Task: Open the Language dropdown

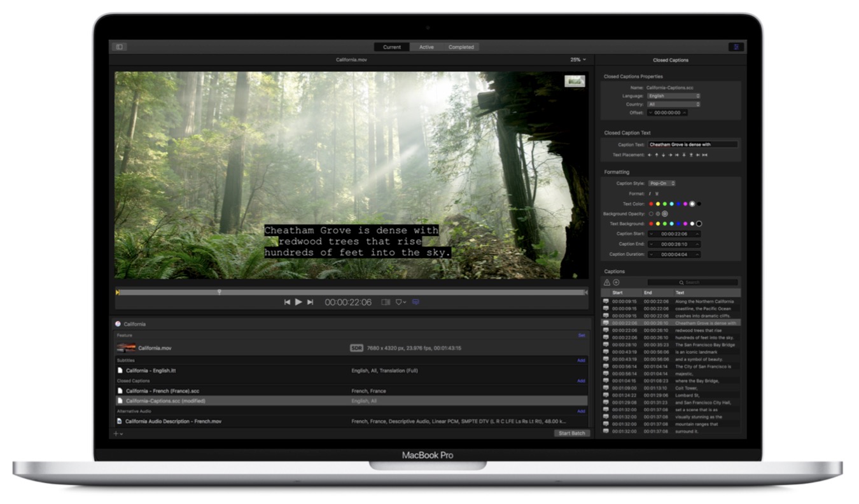Action: [x=674, y=96]
